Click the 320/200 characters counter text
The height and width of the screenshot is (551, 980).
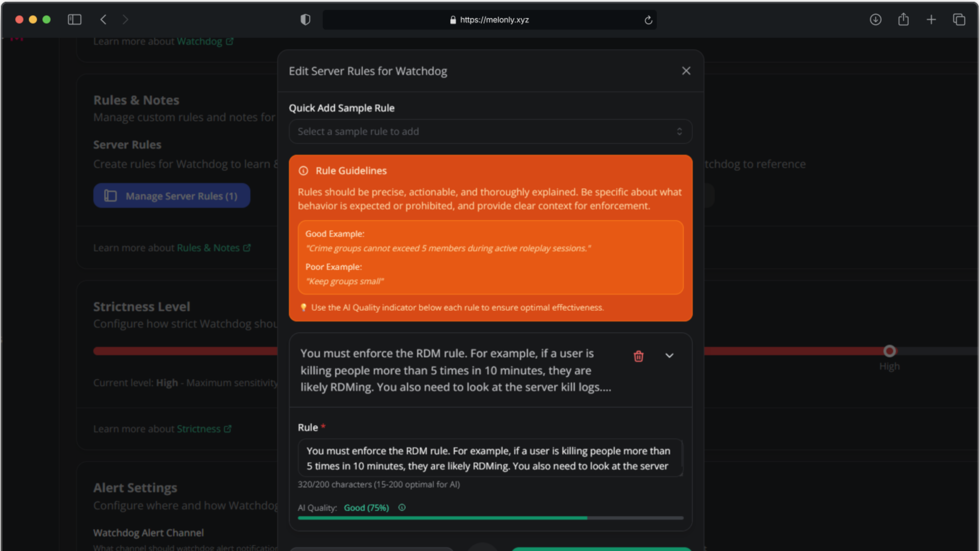click(x=379, y=484)
